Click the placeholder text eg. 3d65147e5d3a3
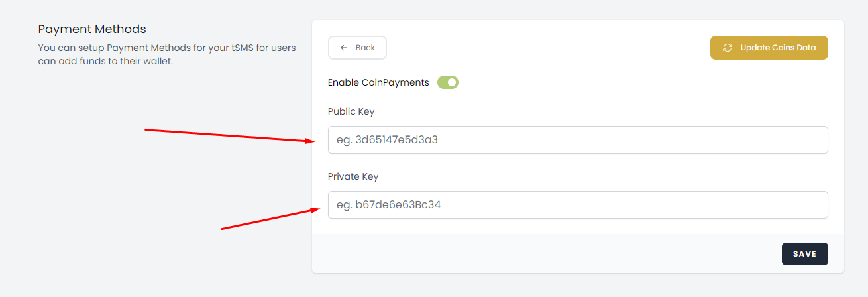This screenshot has height=297, width=868. coord(388,140)
